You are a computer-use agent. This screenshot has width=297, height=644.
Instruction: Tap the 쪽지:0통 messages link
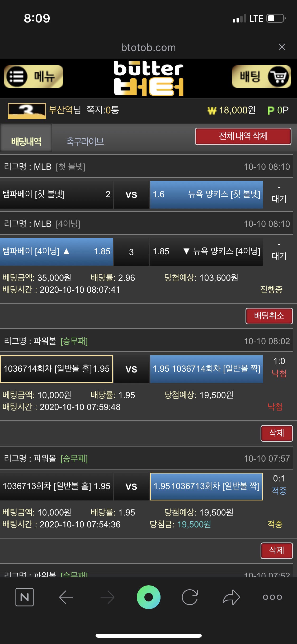point(103,110)
